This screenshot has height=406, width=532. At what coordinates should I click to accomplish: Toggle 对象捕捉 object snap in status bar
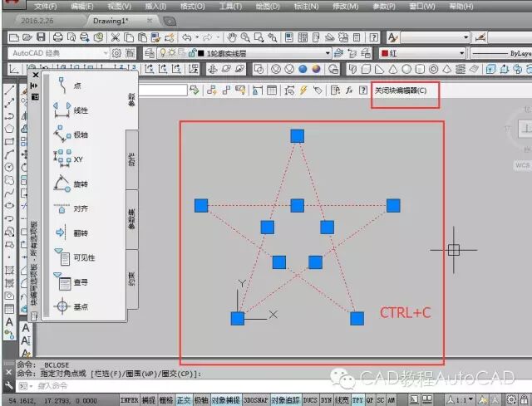226,400
